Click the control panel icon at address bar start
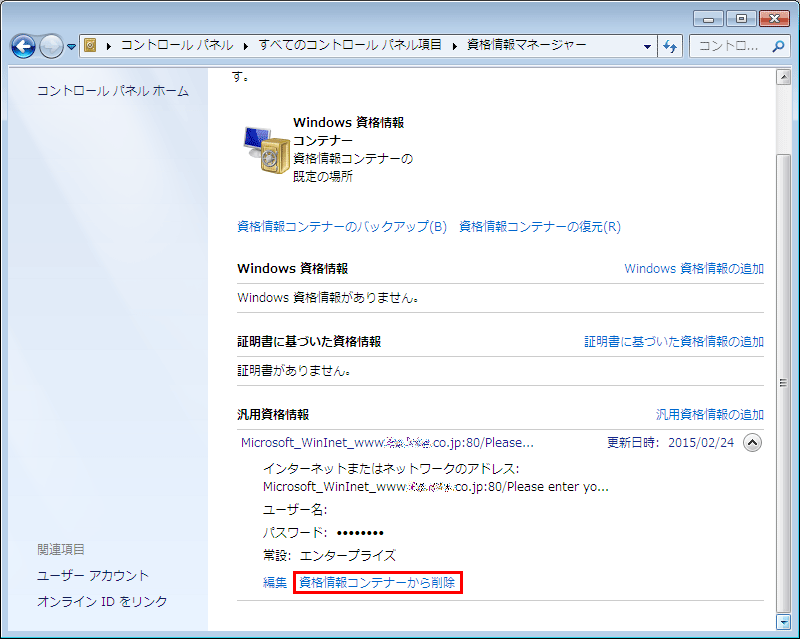This screenshot has height=639, width=800. pos(89,45)
